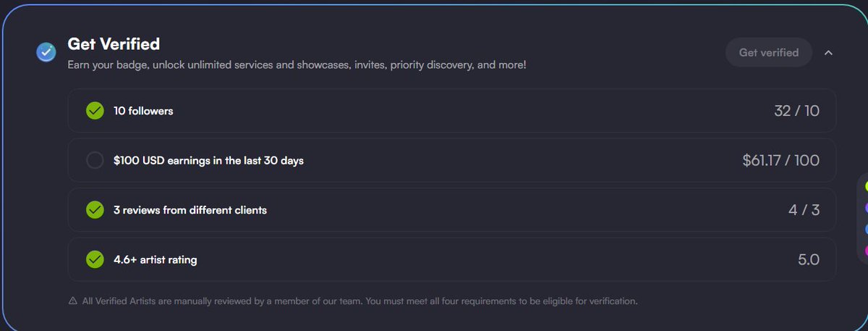Click the 32 / 10 followers count
Viewport: 868px width, 331px height.
click(x=796, y=111)
